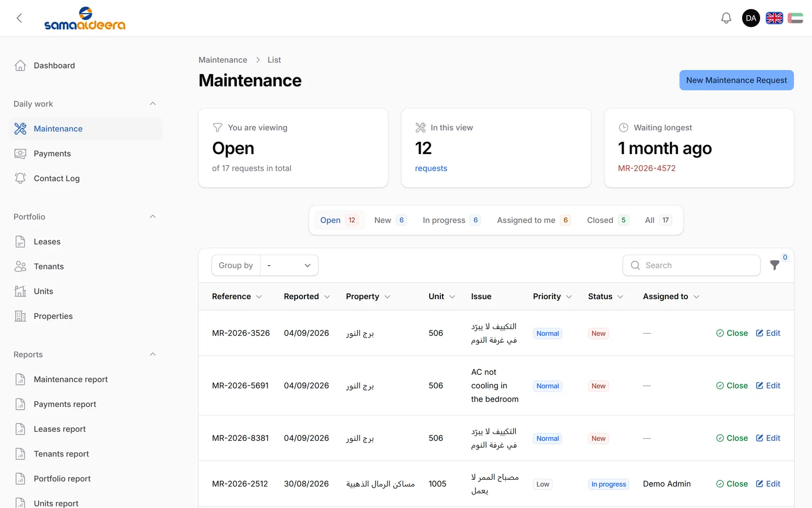Image resolution: width=812 pixels, height=508 pixels.
Task: Select the Assigned to me tab
Action: 534,220
